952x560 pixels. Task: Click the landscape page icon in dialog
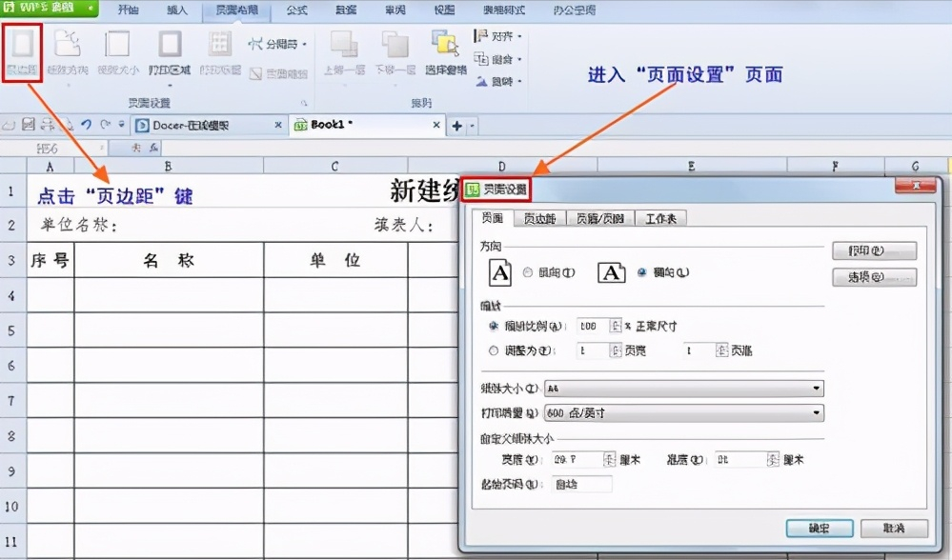612,272
